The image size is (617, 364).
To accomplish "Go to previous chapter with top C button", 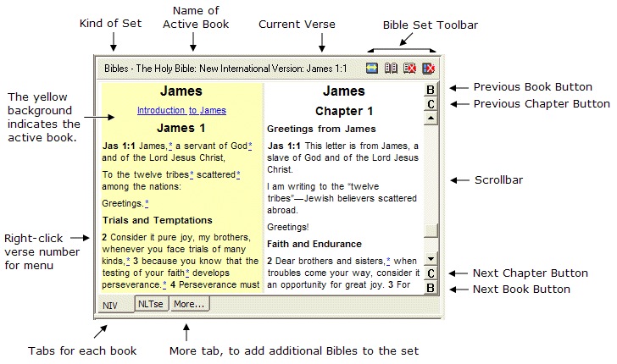I will coord(431,104).
